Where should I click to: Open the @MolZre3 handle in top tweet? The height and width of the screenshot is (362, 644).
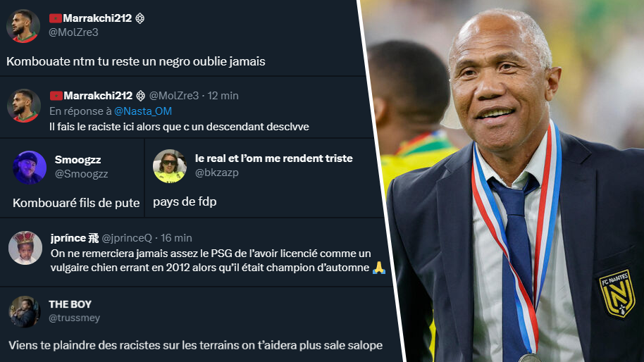73,32
